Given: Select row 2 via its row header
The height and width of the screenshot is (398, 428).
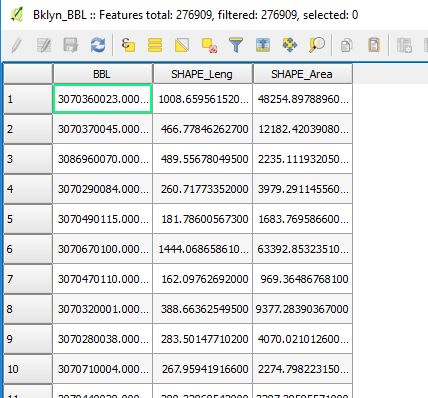Looking at the screenshot, I should tap(28, 129).
